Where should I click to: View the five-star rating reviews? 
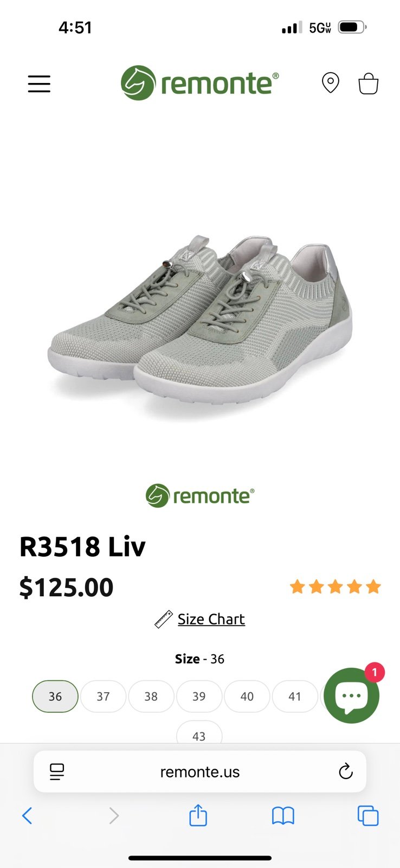(x=336, y=586)
